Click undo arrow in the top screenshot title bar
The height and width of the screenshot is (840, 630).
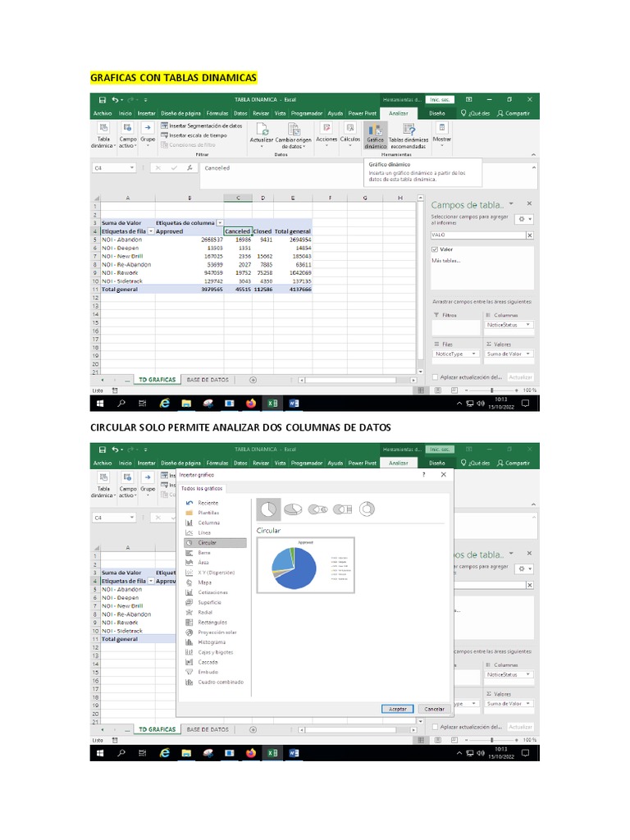coord(115,99)
